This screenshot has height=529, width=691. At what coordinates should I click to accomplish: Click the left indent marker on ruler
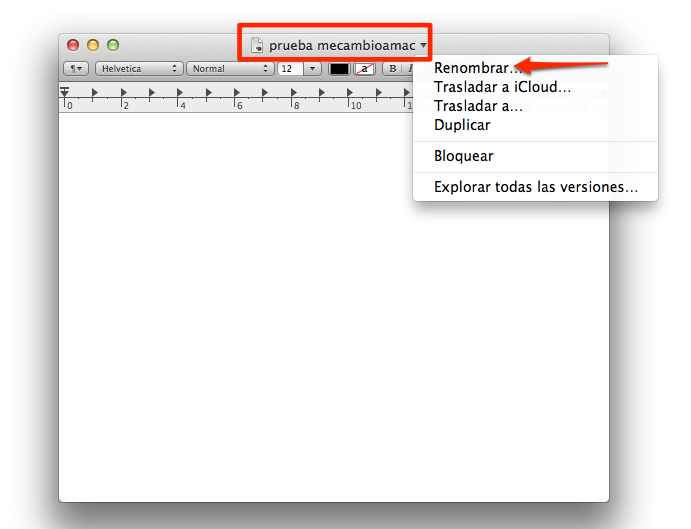(x=65, y=93)
